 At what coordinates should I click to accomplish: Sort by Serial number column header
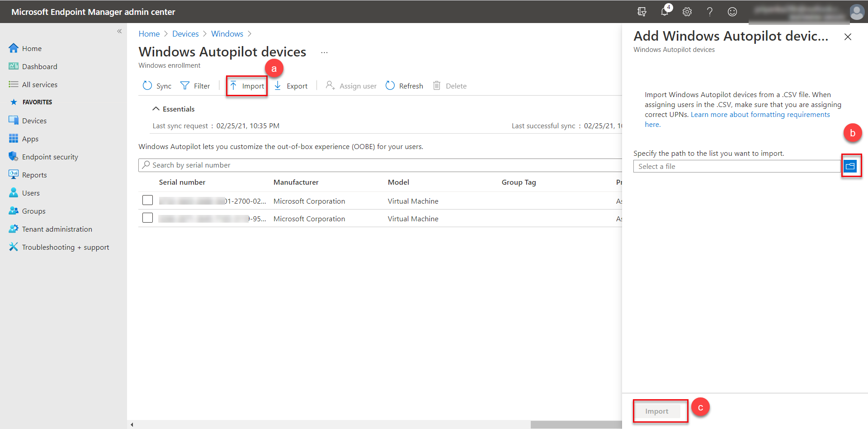pos(182,182)
